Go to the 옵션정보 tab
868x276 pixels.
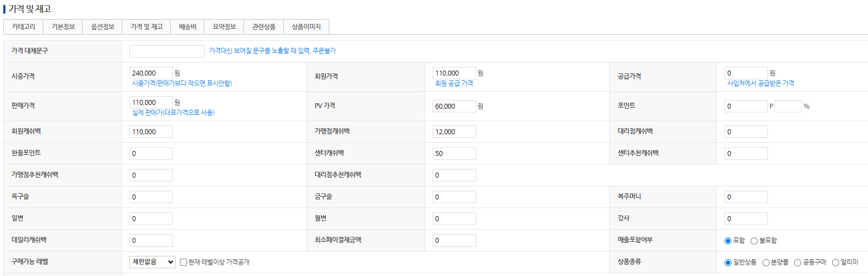(103, 27)
